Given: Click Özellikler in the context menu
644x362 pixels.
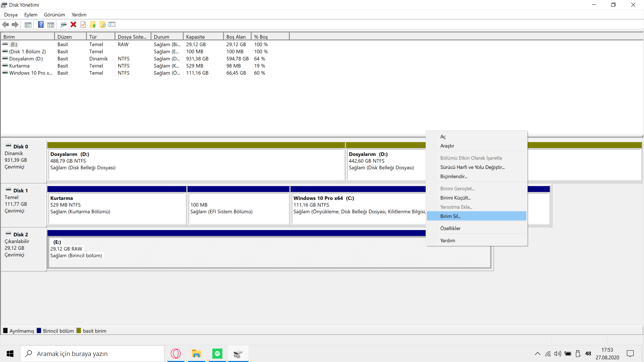Looking at the screenshot, I should pos(450,228).
